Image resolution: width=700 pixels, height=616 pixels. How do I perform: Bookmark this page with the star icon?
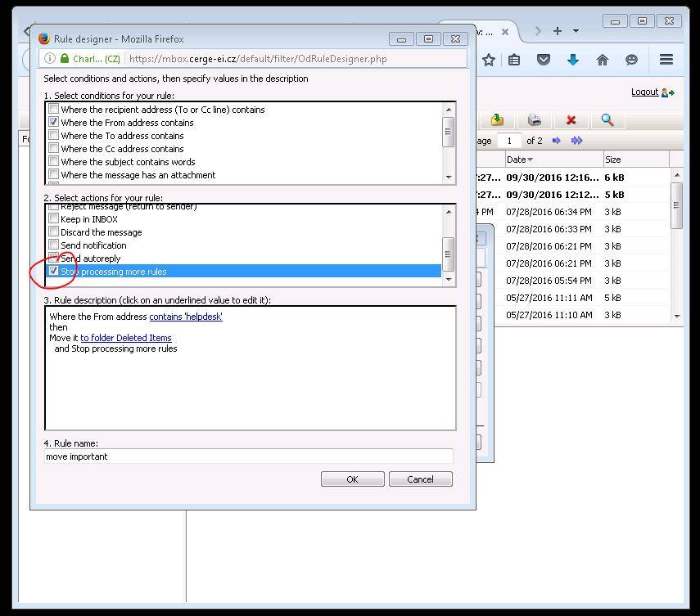489,60
